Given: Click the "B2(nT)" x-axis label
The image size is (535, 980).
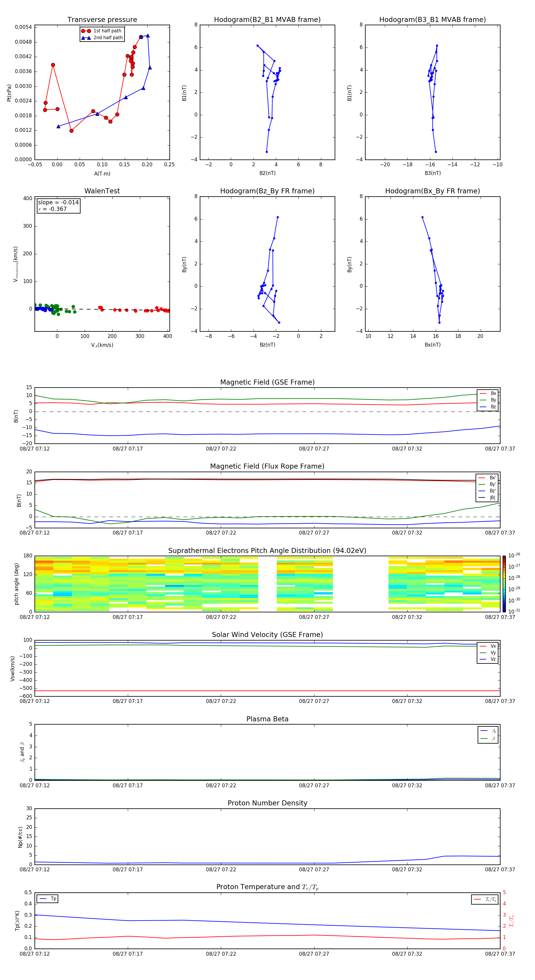Looking at the screenshot, I should click(267, 173).
